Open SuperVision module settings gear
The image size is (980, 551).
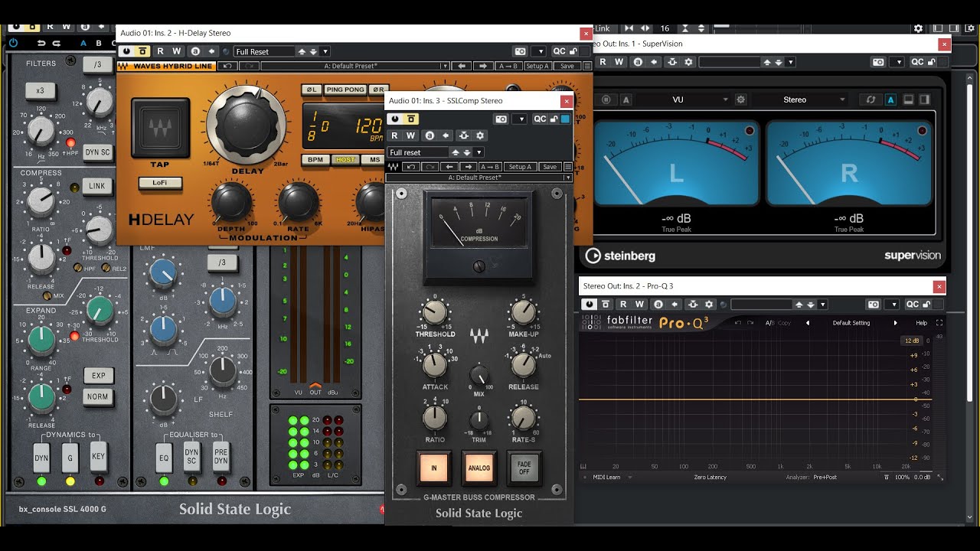740,99
